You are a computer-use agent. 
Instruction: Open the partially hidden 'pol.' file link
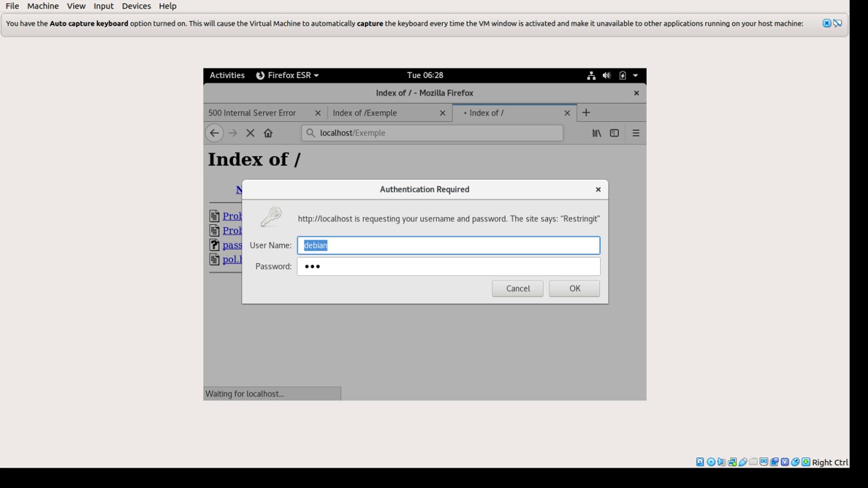point(232,260)
